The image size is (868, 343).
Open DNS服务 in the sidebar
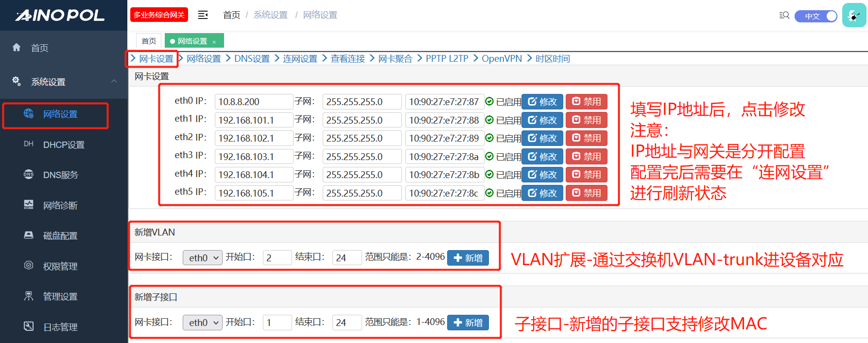(60, 175)
